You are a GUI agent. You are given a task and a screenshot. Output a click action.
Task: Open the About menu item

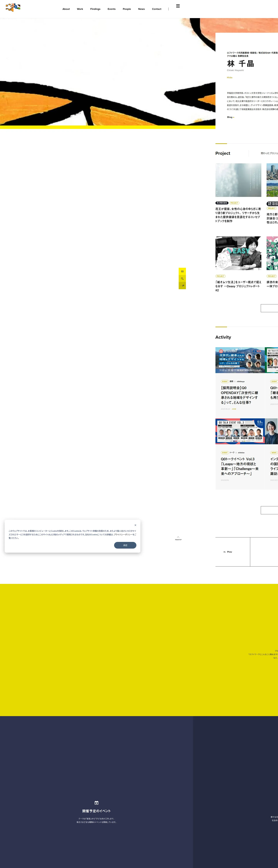tap(66, 9)
